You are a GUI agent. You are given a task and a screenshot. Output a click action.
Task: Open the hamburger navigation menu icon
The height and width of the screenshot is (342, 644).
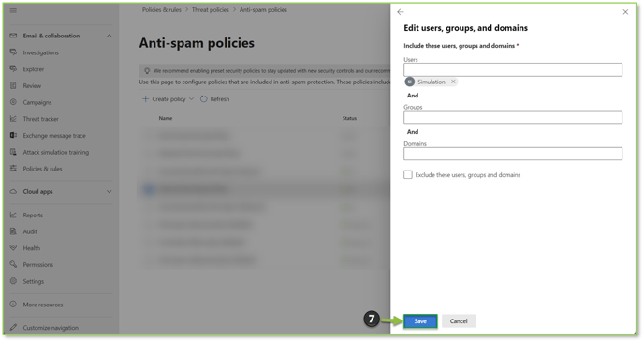(13, 10)
